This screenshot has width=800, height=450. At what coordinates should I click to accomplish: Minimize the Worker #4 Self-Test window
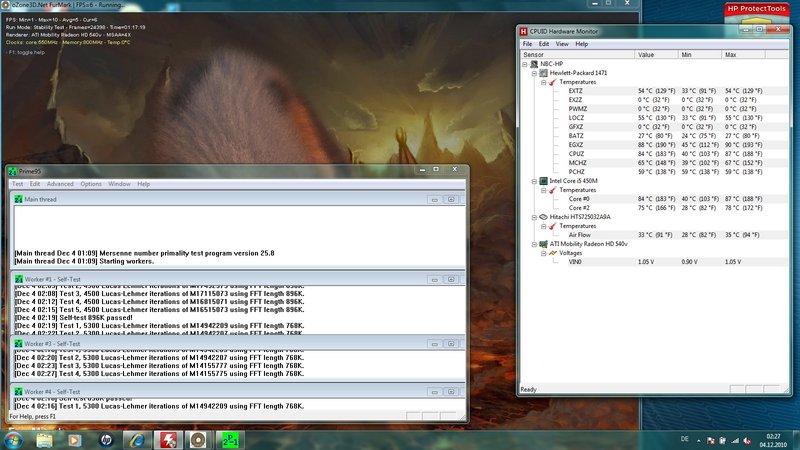[x=435, y=392]
